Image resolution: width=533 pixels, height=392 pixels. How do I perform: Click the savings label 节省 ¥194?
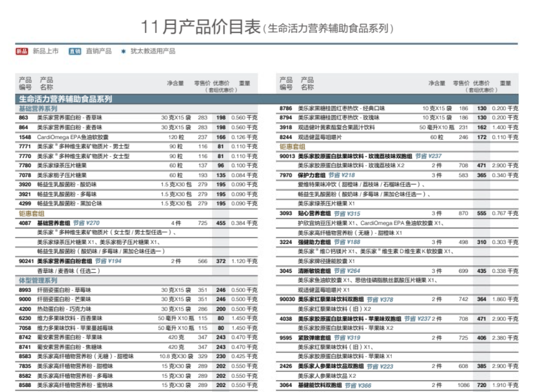click(x=108, y=261)
